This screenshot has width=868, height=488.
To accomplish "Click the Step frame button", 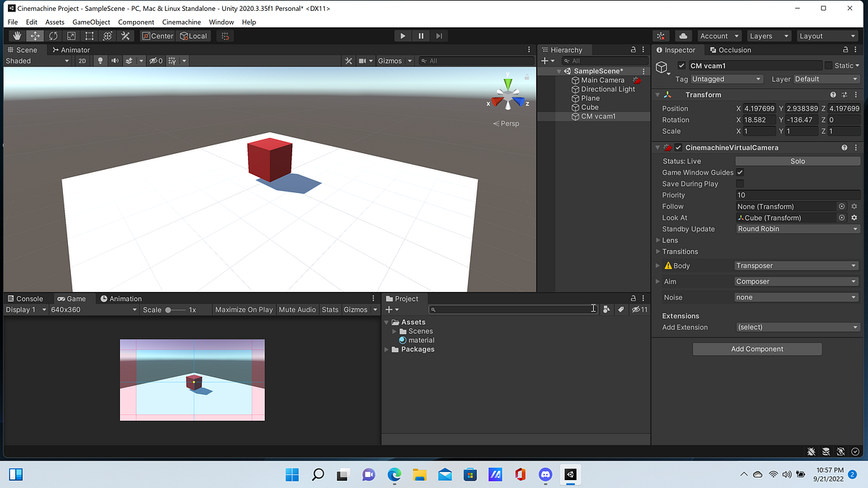I will [x=439, y=35].
